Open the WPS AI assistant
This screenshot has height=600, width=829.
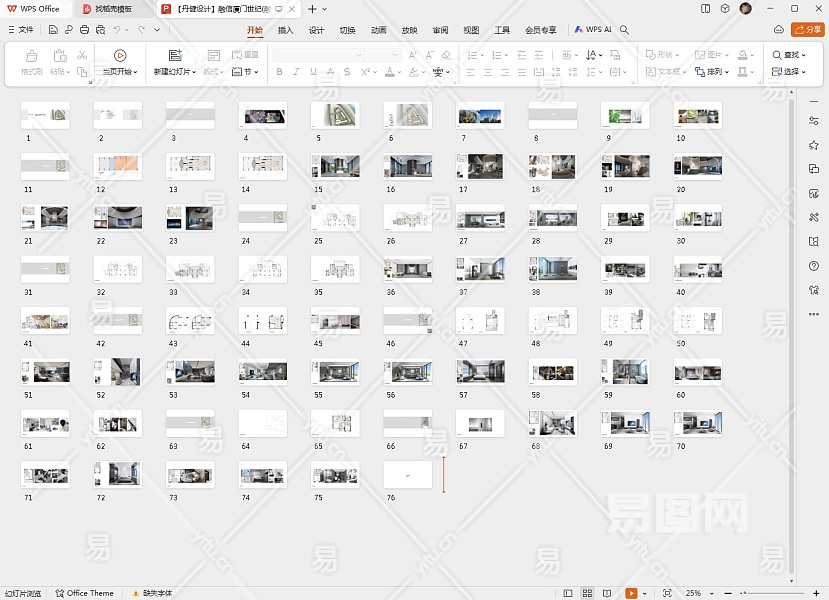[x=593, y=30]
